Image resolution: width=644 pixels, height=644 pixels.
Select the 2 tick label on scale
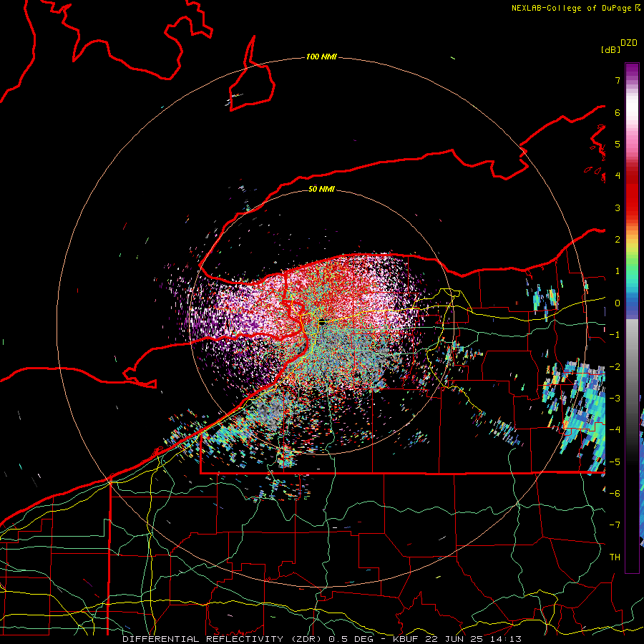[618, 240]
